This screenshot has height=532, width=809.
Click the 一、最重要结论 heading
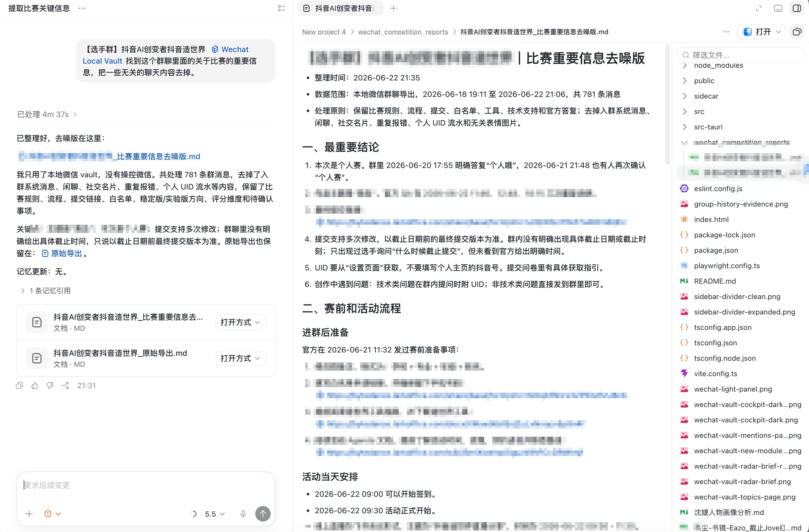[x=341, y=147]
